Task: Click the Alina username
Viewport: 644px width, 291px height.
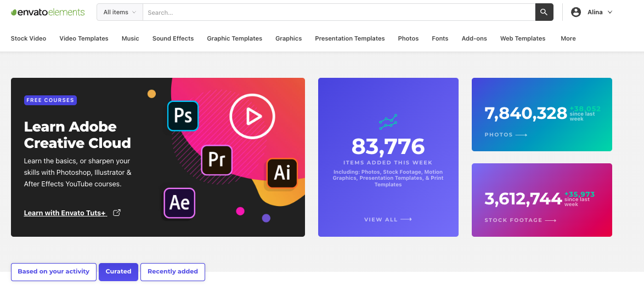Action: point(595,12)
